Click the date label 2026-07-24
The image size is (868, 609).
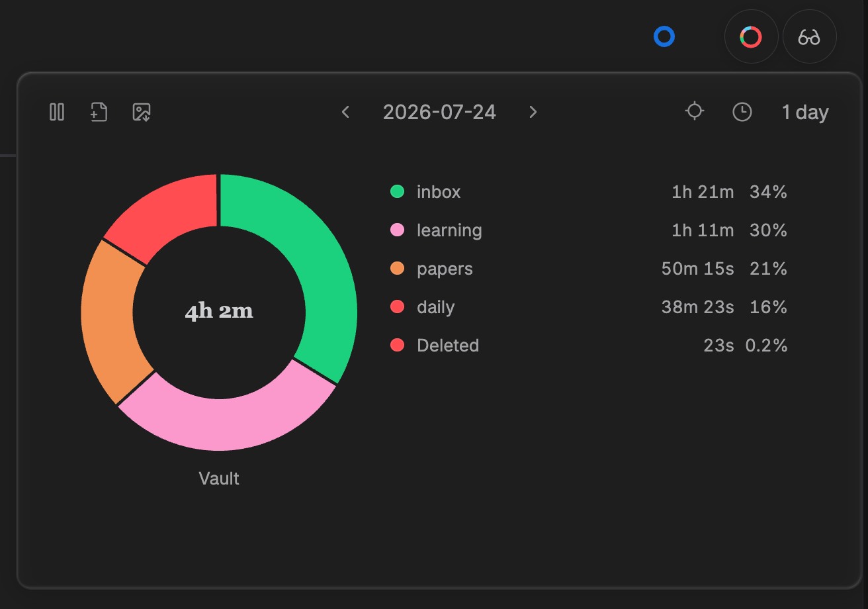click(x=439, y=112)
